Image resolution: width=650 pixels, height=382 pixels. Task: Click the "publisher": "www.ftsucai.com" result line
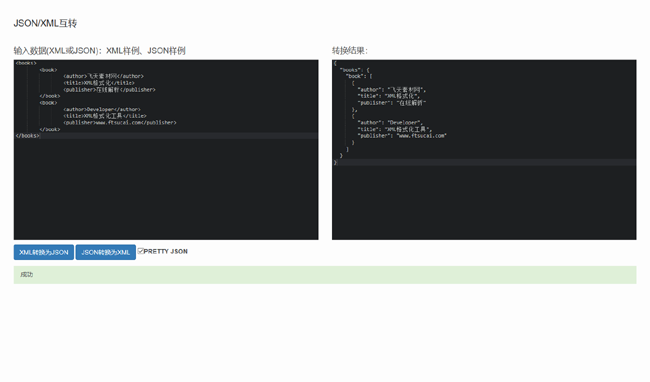point(402,136)
